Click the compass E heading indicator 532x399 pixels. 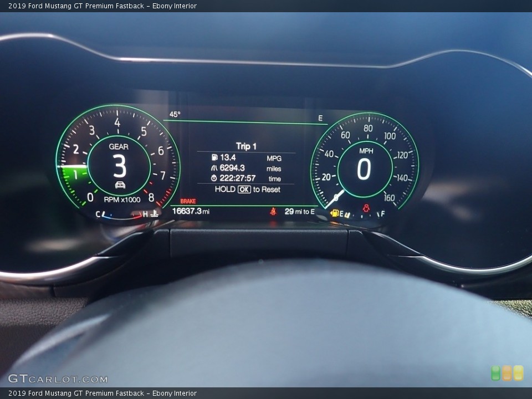[320, 118]
